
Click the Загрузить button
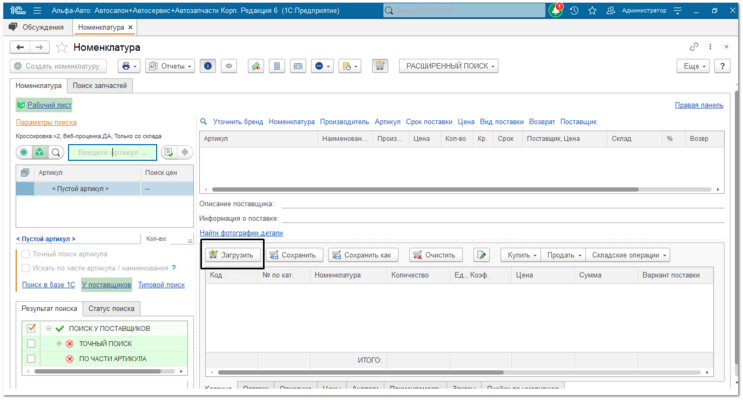233,255
